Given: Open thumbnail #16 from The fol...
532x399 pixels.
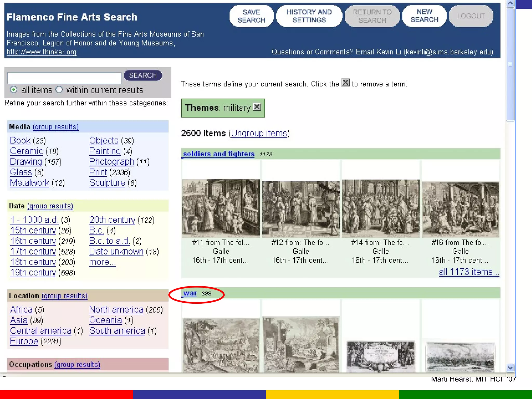Looking at the screenshot, I should (x=460, y=209).
